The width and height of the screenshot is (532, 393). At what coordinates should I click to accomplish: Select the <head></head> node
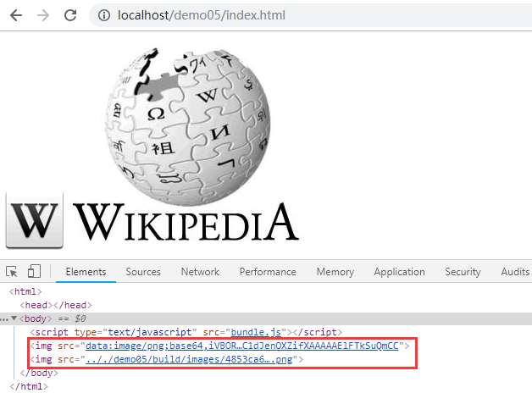click(x=56, y=305)
